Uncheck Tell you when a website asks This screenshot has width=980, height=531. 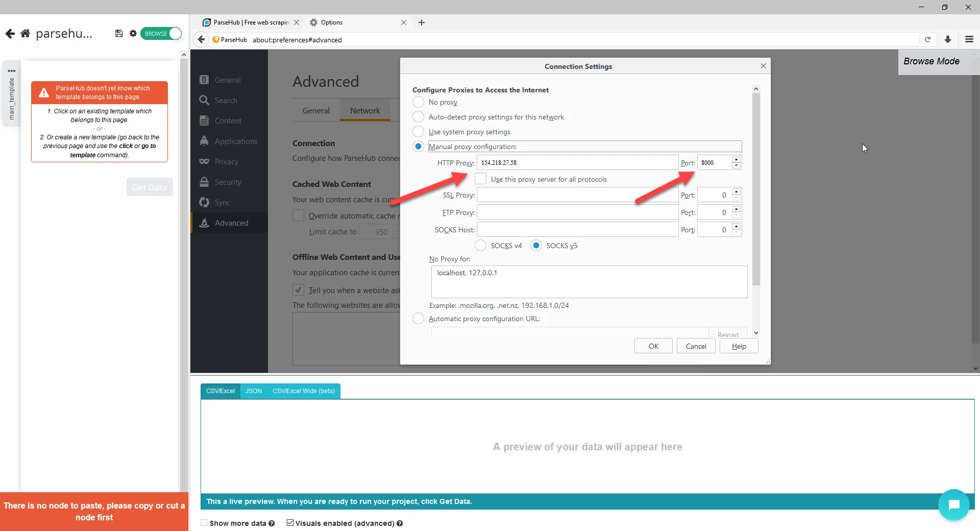(x=298, y=290)
